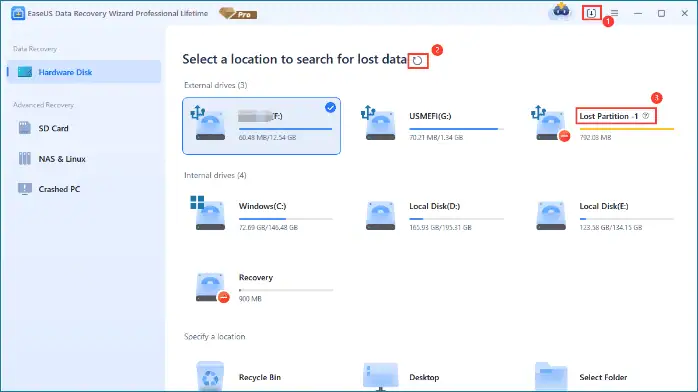Minimize the EaseUS window
Screen dimensions: 698x392
pos(638,13)
